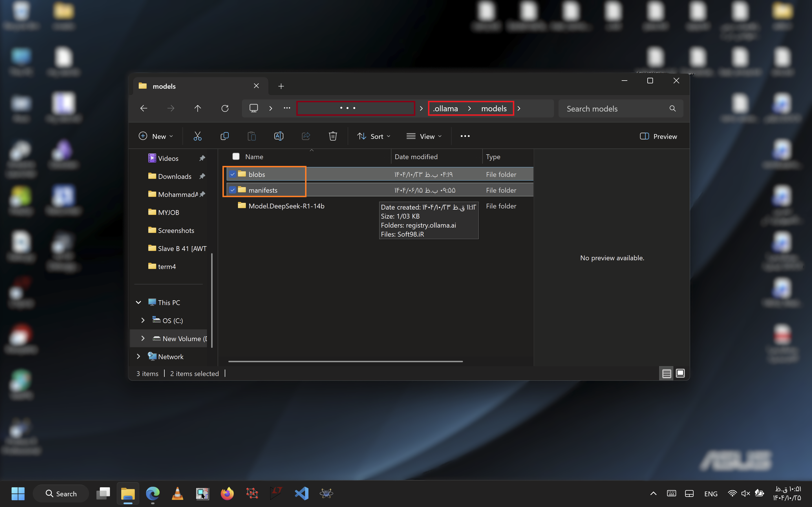This screenshot has width=812, height=507.
Task: Switch to large icons view in status bar
Action: coord(680,373)
